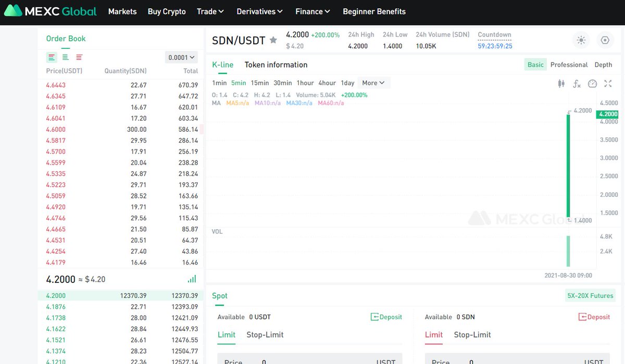The width and height of the screenshot is (625, 364).
Task: Select Professional chart mode
Action: [x=569, y=65]
